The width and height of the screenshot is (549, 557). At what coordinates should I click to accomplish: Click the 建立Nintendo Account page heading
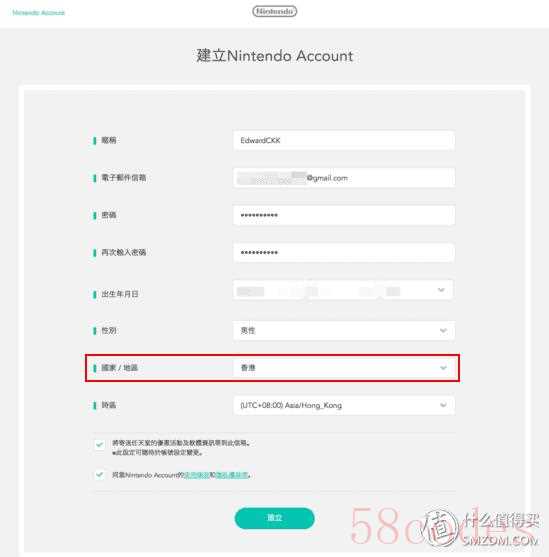tap(274, 56)
